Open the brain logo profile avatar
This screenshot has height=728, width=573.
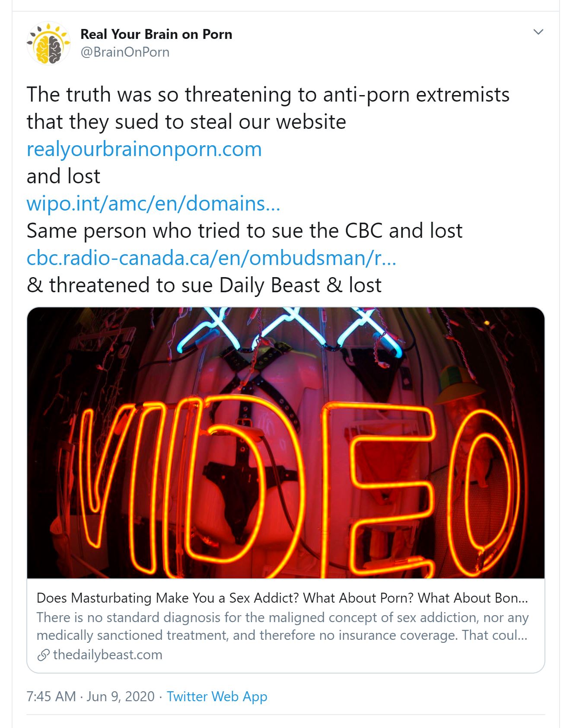(48, 43)
